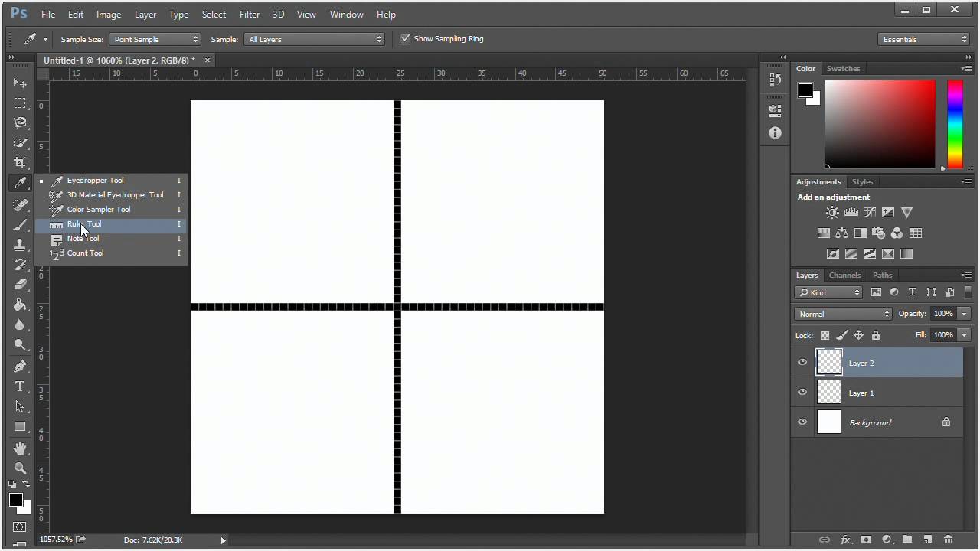Switch to the Channels tab
This screenshot has width=980, height=551.
844,275
